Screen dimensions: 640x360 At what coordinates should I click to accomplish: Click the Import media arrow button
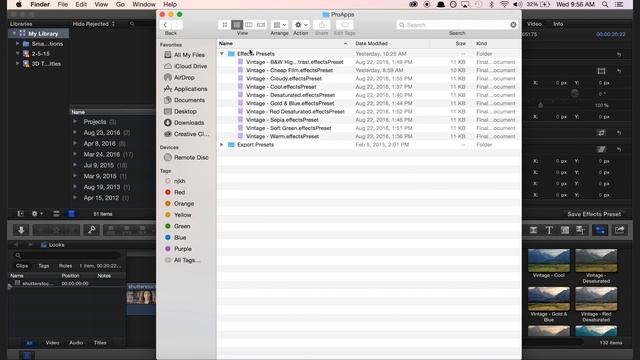click(21, 230)
